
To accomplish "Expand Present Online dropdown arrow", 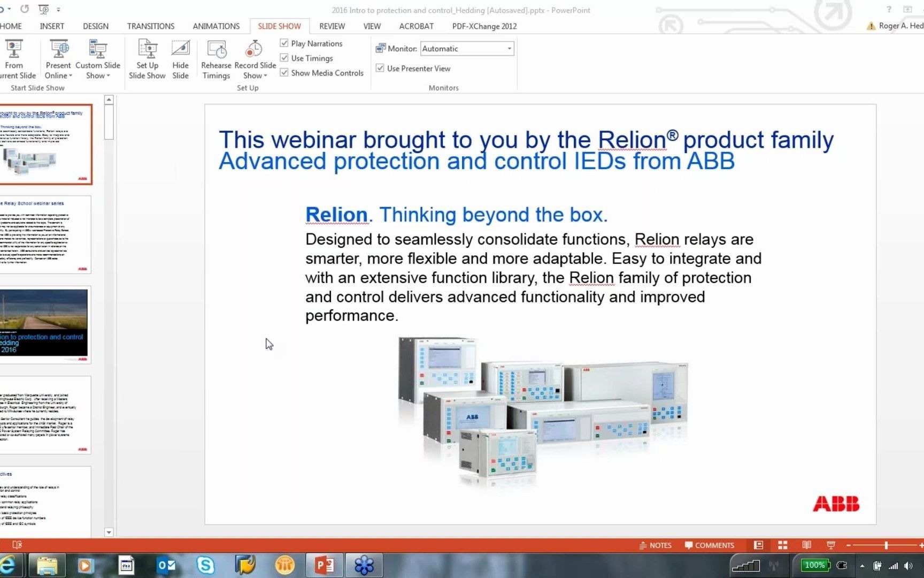I will tap(71, 75).
